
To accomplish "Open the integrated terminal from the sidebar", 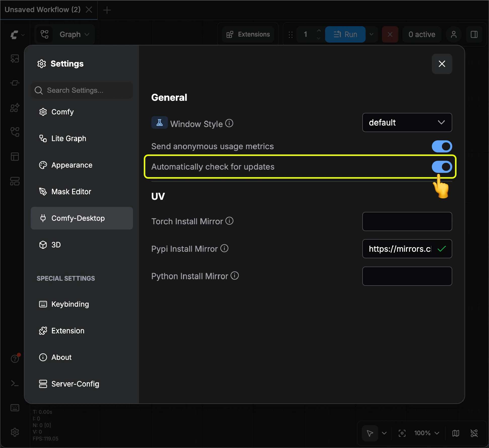I will pyautogui.click(x=15, y=383).
